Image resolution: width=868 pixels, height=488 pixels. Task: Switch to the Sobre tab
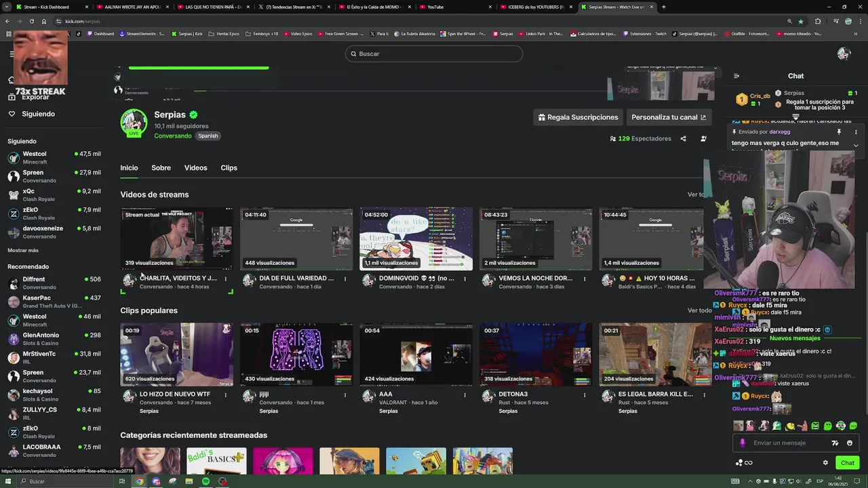pyautogui.click(x=161, y=167)
